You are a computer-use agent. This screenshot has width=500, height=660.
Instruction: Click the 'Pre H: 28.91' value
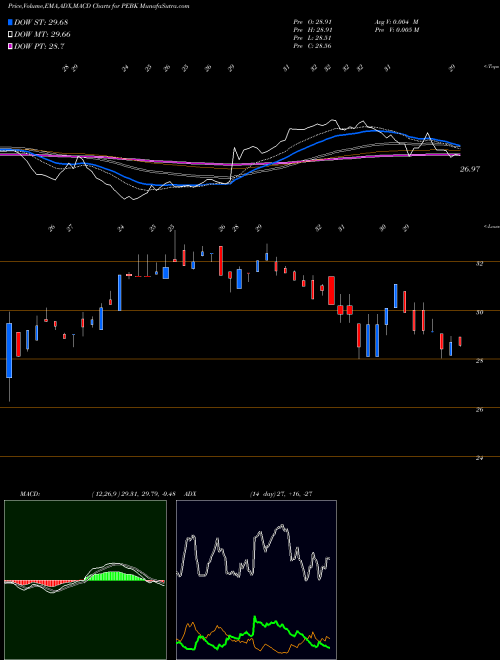click(x=312, y=30)
